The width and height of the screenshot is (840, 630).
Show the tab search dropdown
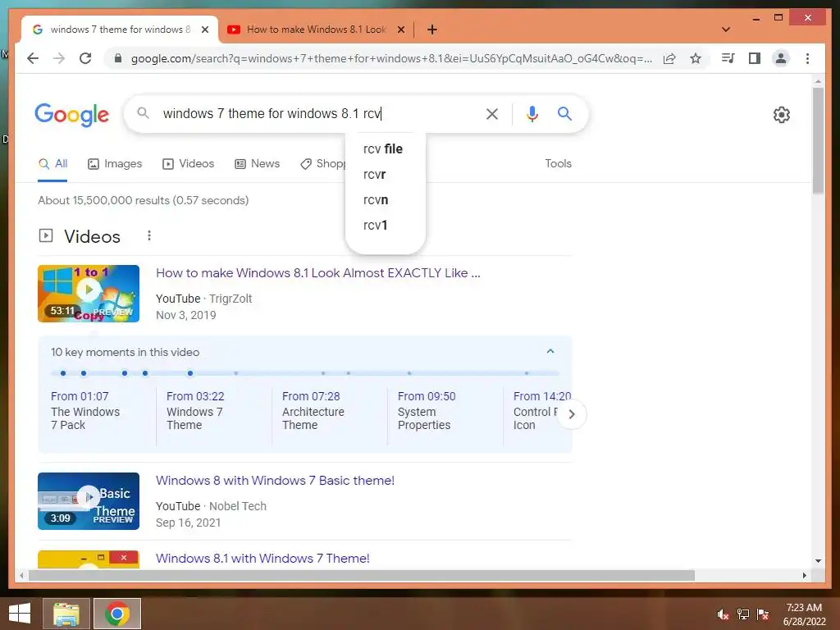(726, 30)
